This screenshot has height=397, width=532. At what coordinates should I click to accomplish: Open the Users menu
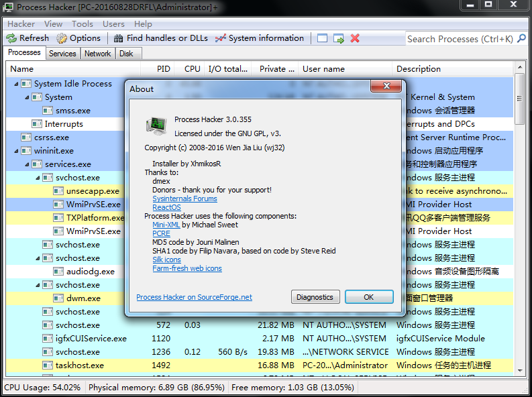click(113, 24)
